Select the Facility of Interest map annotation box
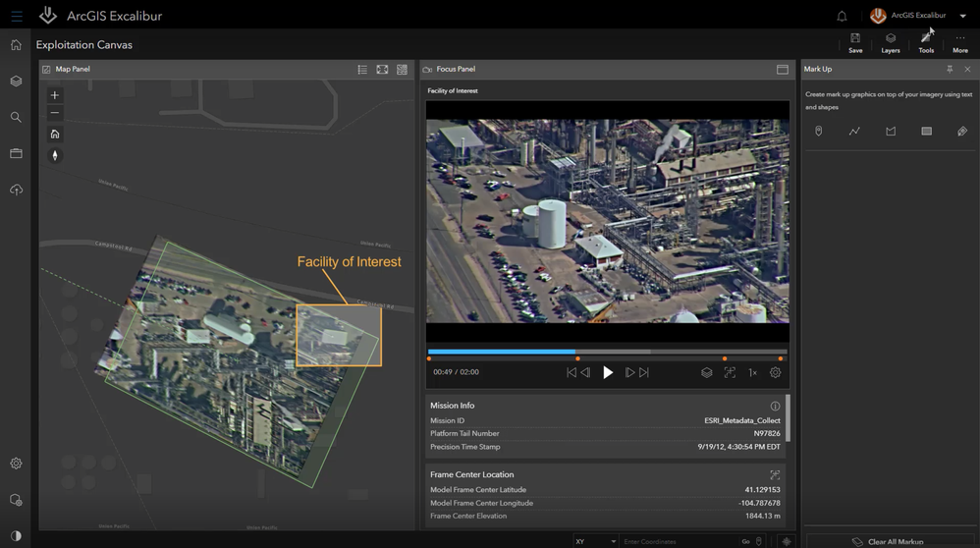The width and height of the screenshot is (980, 548). [x=339, y=335]
